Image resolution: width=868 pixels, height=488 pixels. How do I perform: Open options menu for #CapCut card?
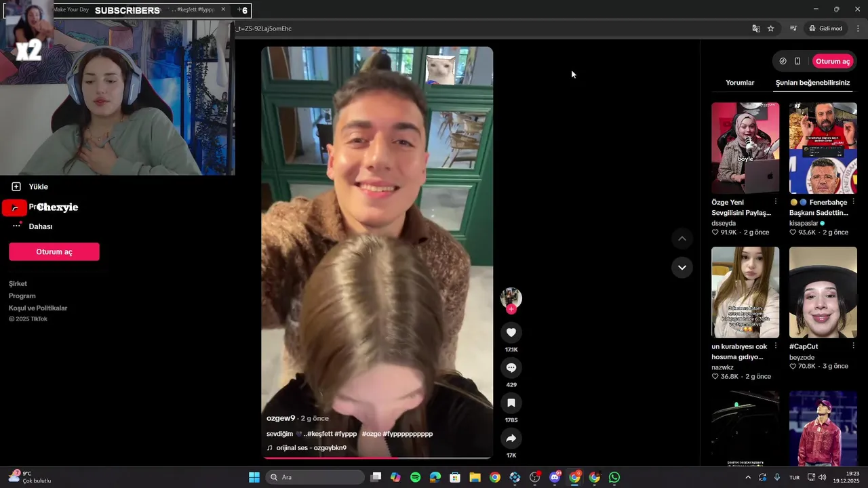[853, 346]
